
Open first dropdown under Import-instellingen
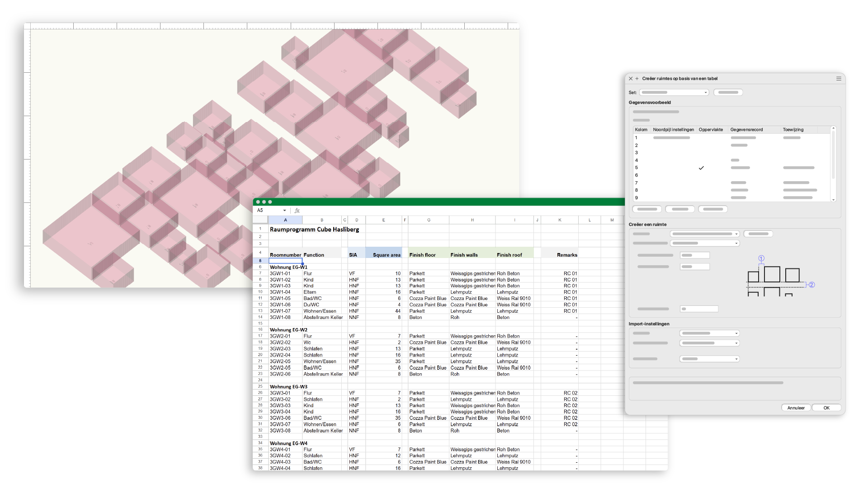coord(709,333)
